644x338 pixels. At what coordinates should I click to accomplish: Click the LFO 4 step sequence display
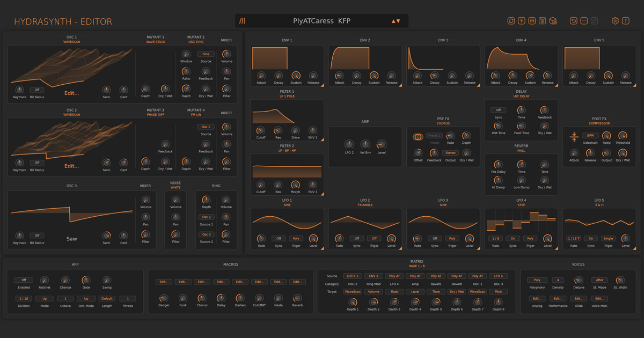coord(521,221)
